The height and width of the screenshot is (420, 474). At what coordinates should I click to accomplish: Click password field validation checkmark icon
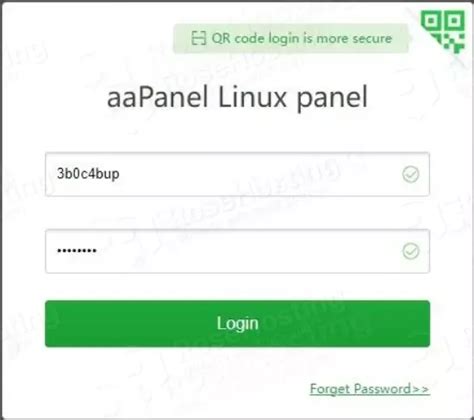411,251
